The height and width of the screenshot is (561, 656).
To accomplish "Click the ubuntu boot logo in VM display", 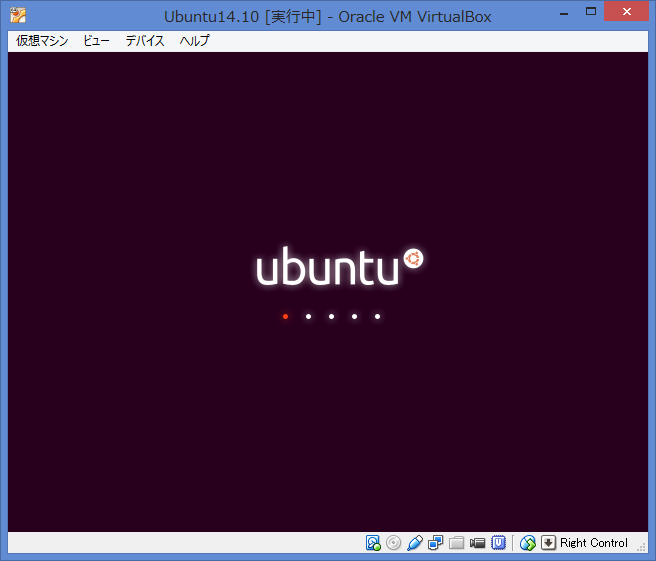I will [340, 267].
